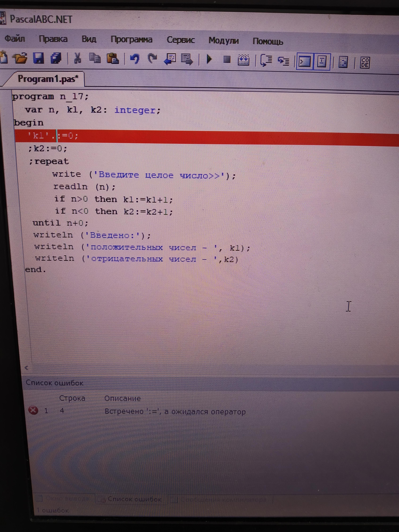This screenshot has width=399, height=532.
Task: Click the Step over debug icon
Action: [x=266, y=60]
